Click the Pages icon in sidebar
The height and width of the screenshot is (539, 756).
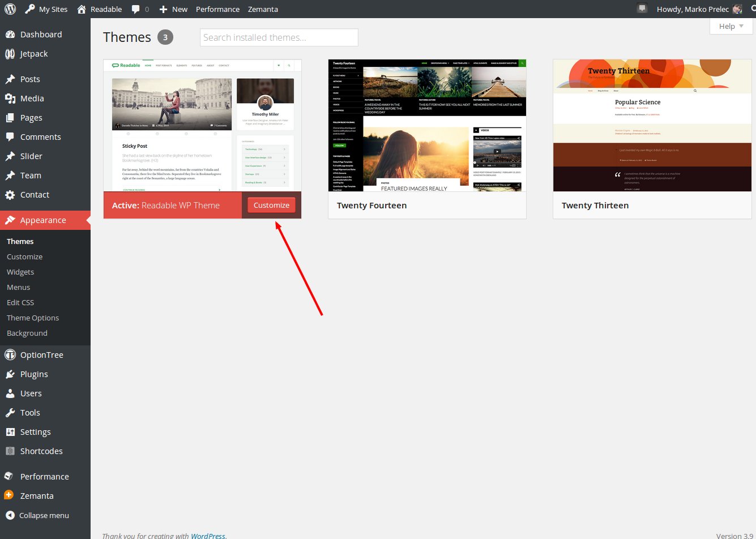(10, 118)
